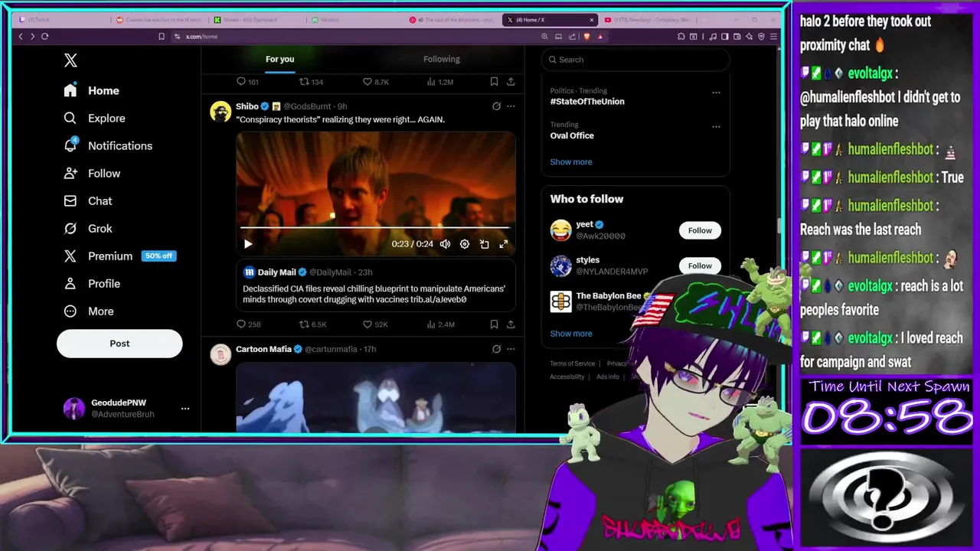
Task: Open more options for #StateOfTheUnion trend
Action: coord(716,93)
